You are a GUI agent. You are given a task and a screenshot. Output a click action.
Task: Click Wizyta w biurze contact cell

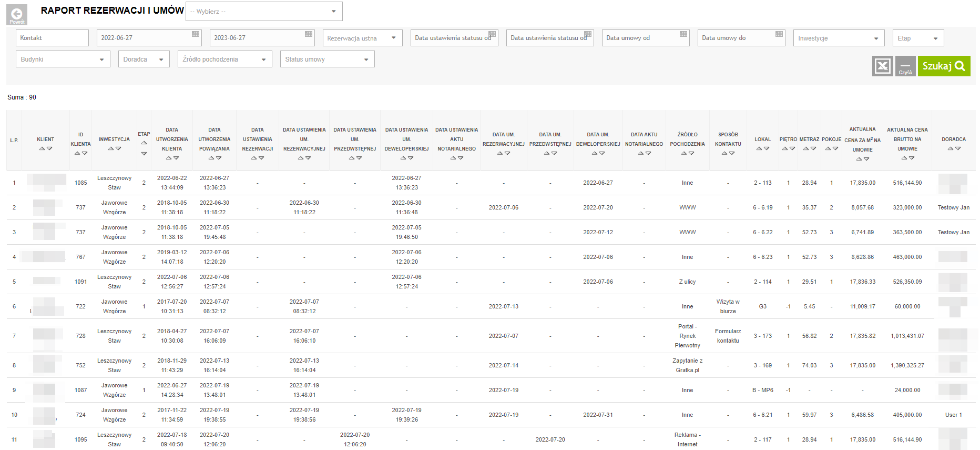(728, 306)
